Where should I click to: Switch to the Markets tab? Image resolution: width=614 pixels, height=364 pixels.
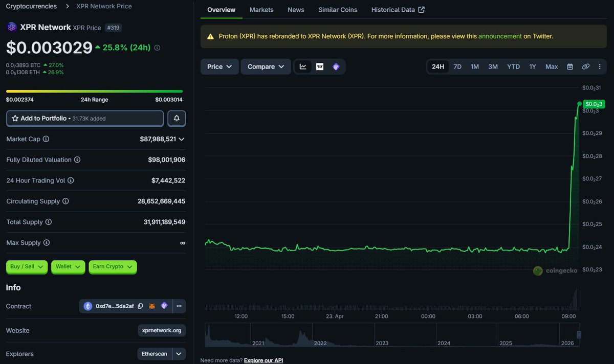point(261,10)
